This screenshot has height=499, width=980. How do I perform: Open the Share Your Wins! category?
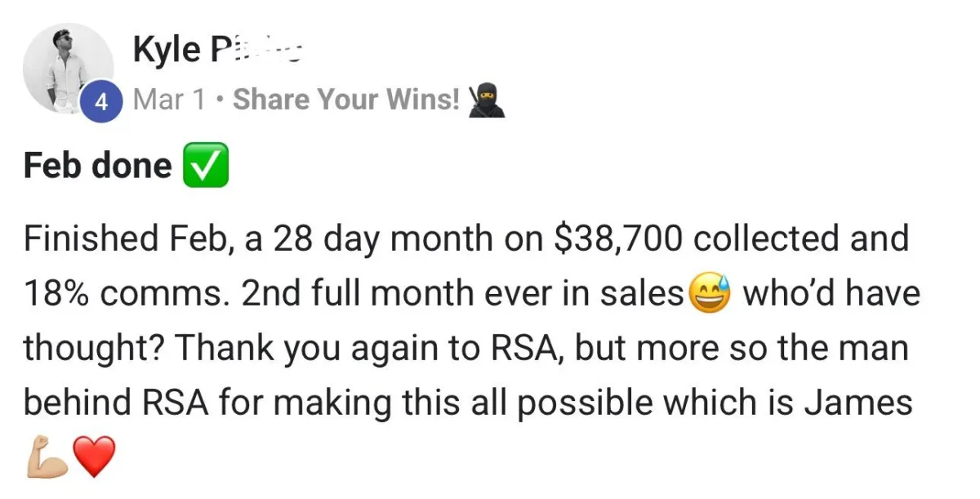click(x=346, y=100)
